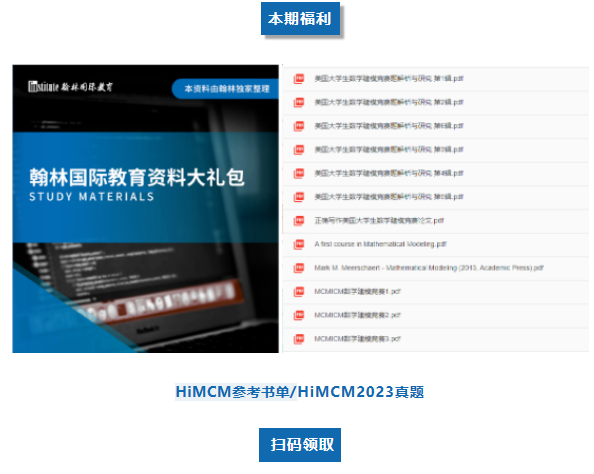Select MCMICM数学建模竞赛1.pdf file name
The width and height of the screenshot is (594, 474).
point(357,291)
